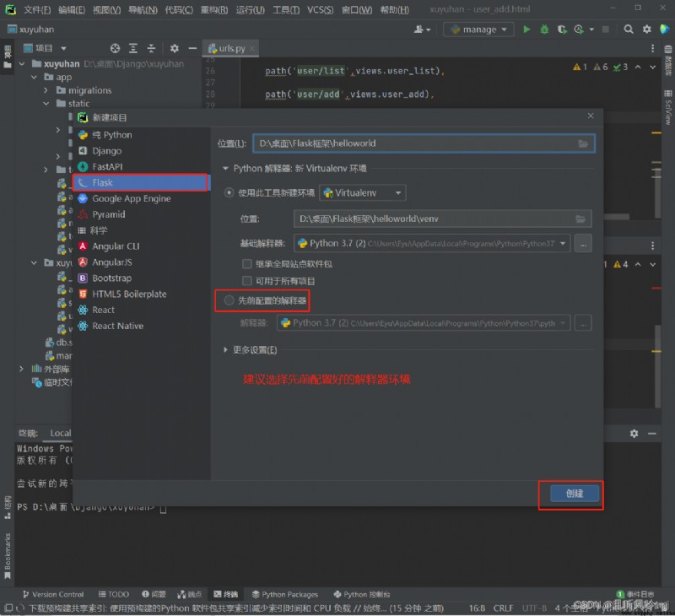Expand migrations folder
675x616 pixels.
(x=46, y=90)
